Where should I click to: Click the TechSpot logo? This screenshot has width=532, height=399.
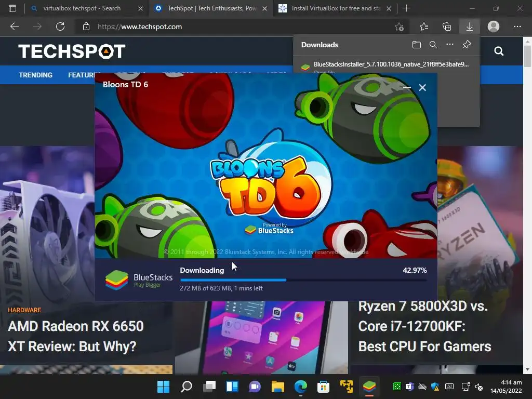pyautogui.click(x=72, y=51)
